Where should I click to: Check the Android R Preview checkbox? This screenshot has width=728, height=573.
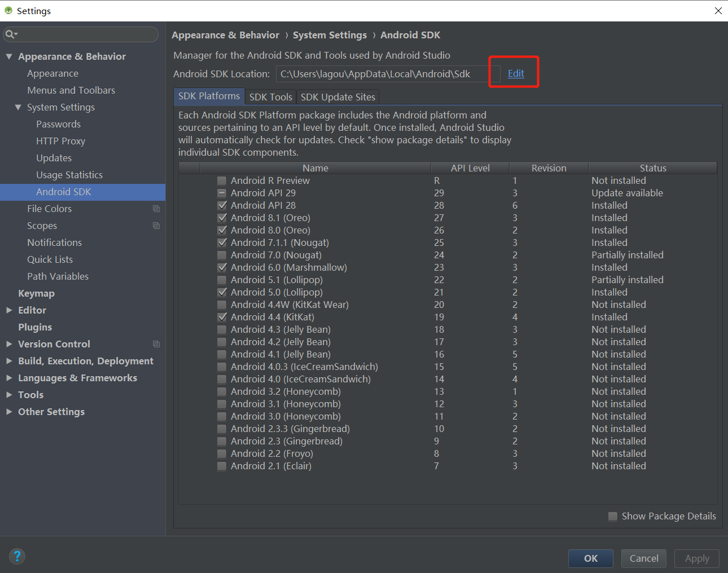pyautogui.click(x=221, y=180)
